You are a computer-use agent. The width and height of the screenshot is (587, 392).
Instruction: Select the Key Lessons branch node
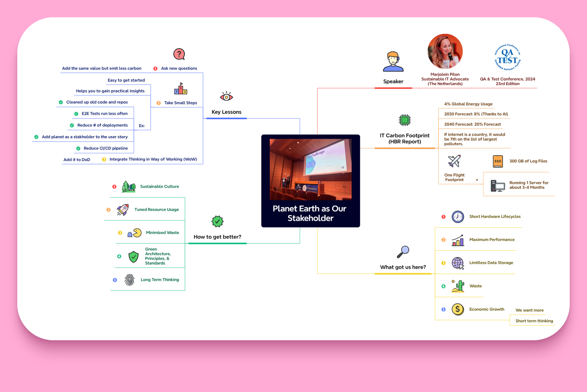point(226,112)
